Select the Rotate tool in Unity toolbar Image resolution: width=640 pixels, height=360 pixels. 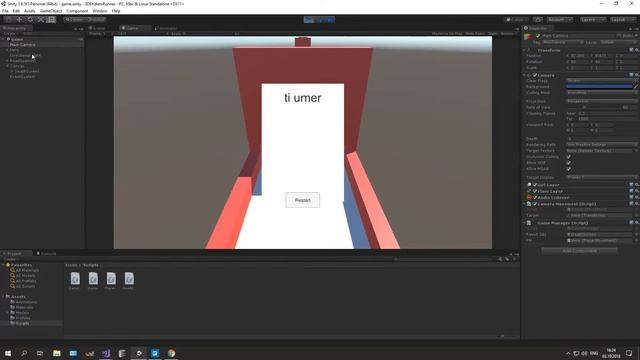point(30,19)
